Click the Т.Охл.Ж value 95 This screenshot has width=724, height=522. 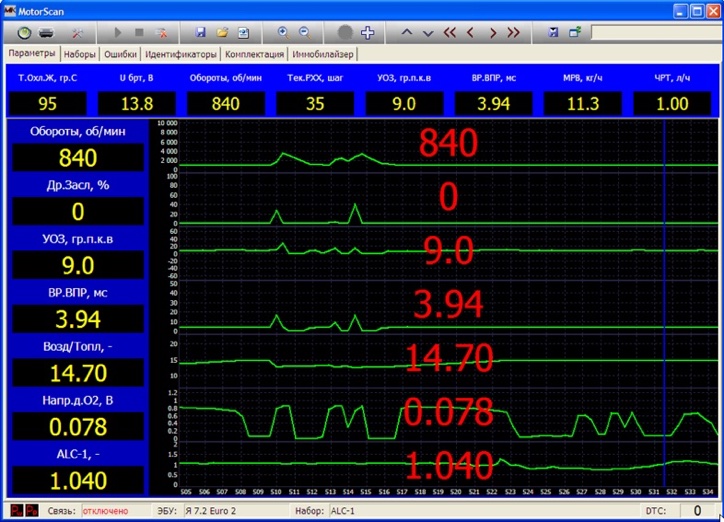tap(48, 103)
